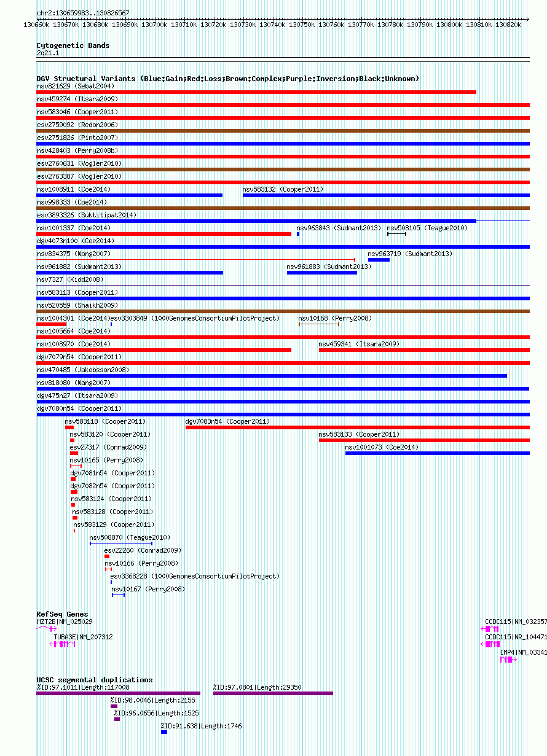The width and height of the screenshot is (547, 756).
Task: Open duplication %ID:91.638 Length:1746
Action: [x=164, y=732]
